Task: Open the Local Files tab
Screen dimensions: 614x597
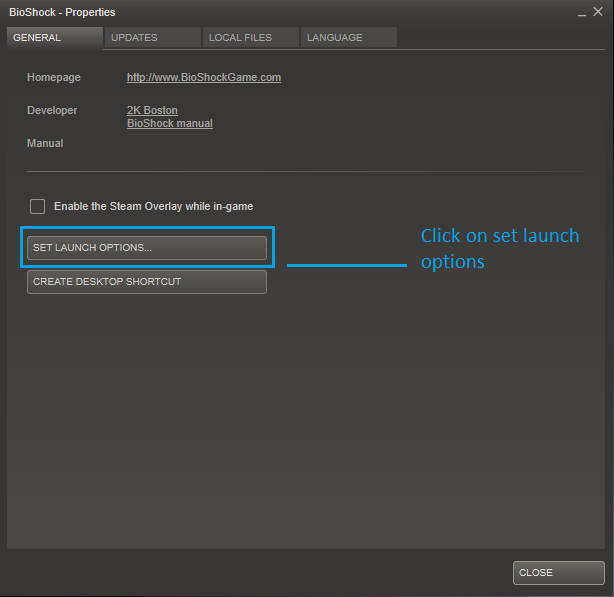Action: click(251, 38)
